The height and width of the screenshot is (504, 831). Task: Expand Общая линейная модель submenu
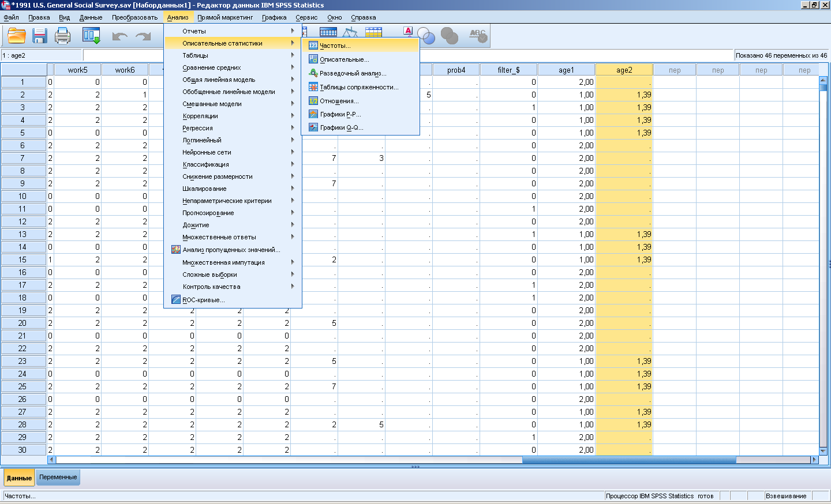233,80
